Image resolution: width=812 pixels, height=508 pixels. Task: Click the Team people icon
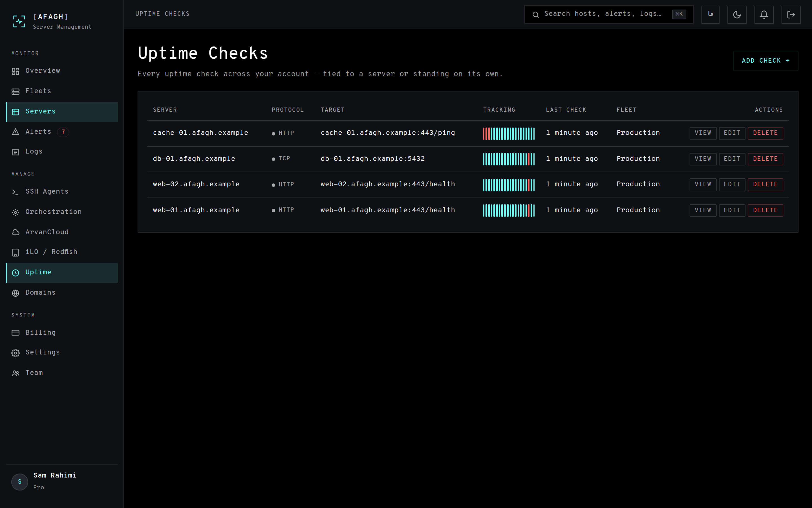16,373
